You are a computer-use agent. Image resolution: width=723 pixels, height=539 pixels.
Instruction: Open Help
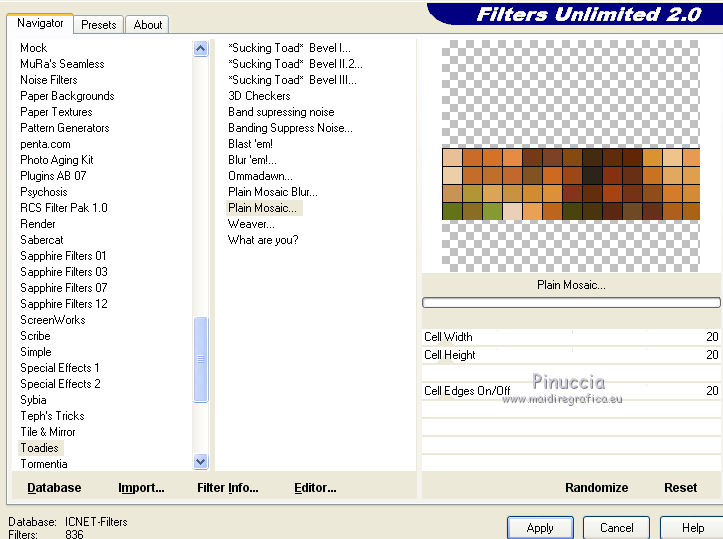point(693,528)
